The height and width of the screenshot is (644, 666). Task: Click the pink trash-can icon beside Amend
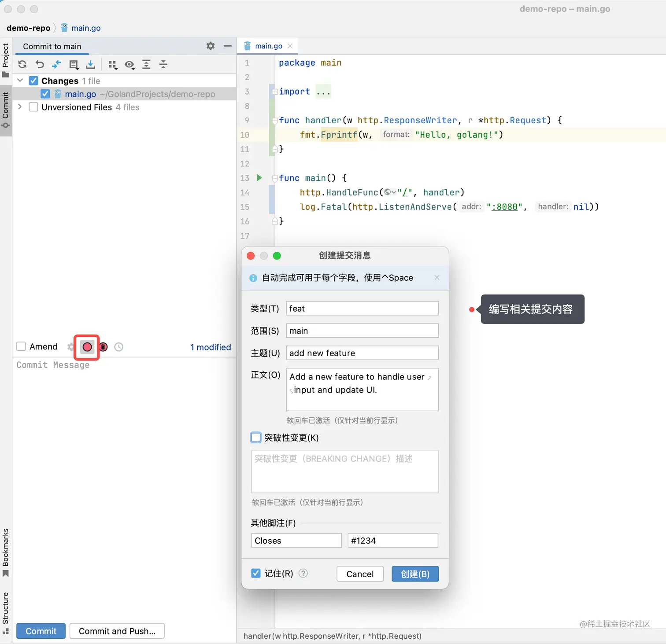[104, 347]
